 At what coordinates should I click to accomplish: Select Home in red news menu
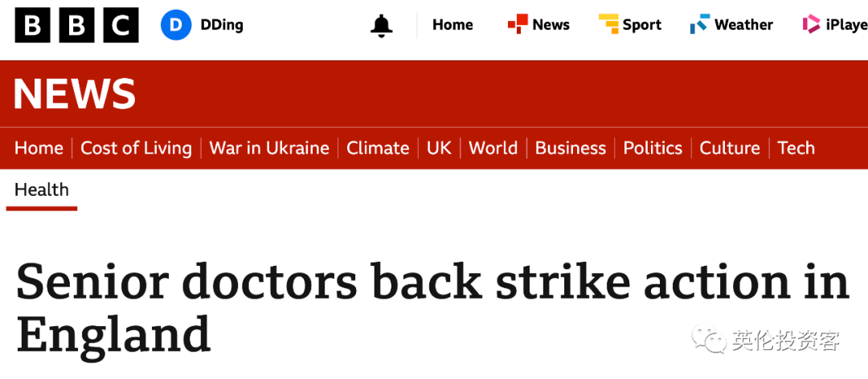[x=39, y=148]
